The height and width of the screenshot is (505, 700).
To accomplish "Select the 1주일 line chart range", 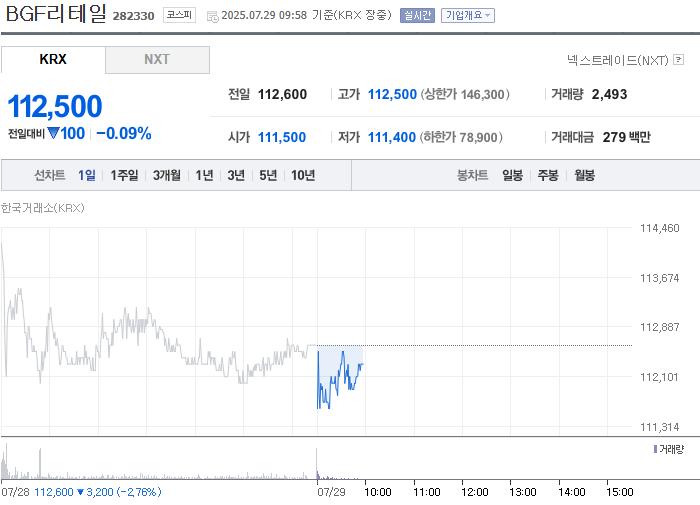I will click(124, 175).
